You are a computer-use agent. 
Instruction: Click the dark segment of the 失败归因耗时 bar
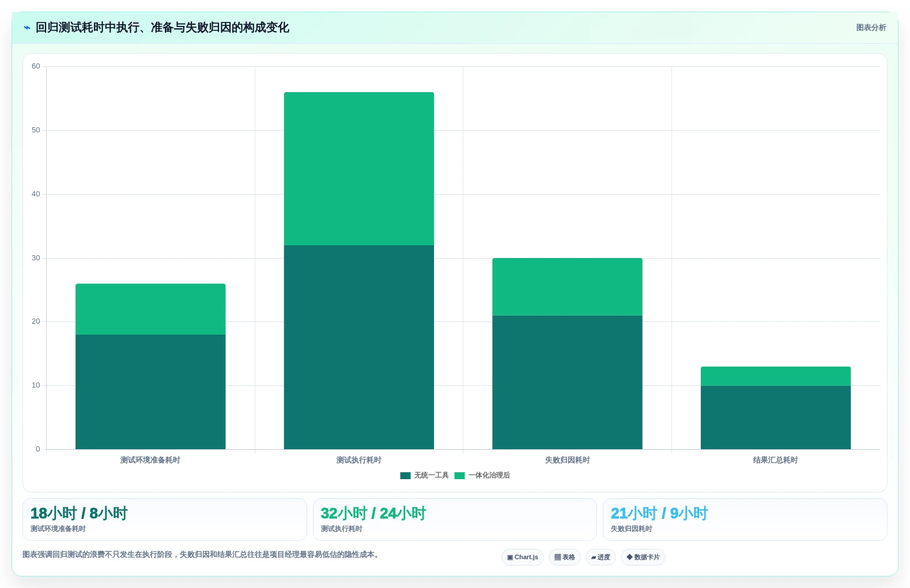pos(567,382)
